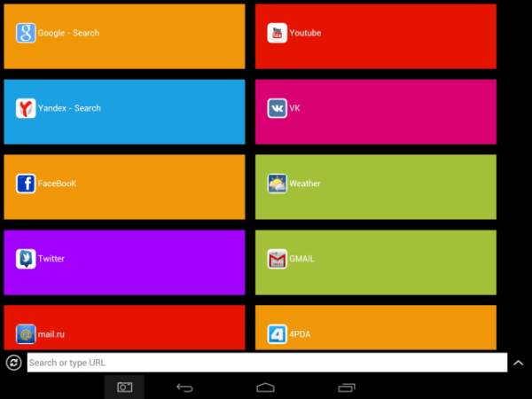Screen dimensions: 532x399
Task: Open the FaceBook icon
Action: [26, 184]
